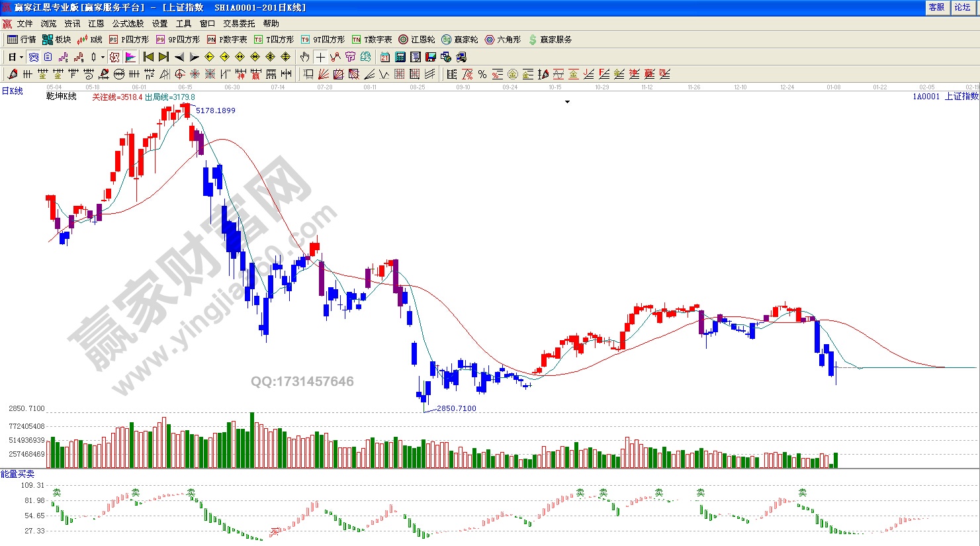Open the candlestick style dropdown arrow
Screen dimensions: 980x546
tap(103, 57)
